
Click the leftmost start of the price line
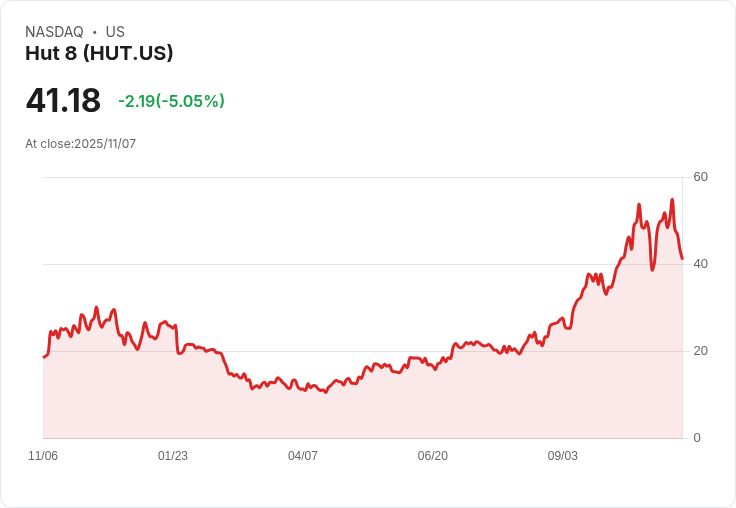tap(44, 357)
